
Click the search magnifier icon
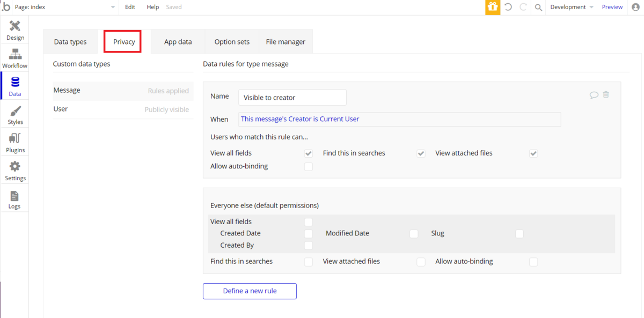pos(538,7)
